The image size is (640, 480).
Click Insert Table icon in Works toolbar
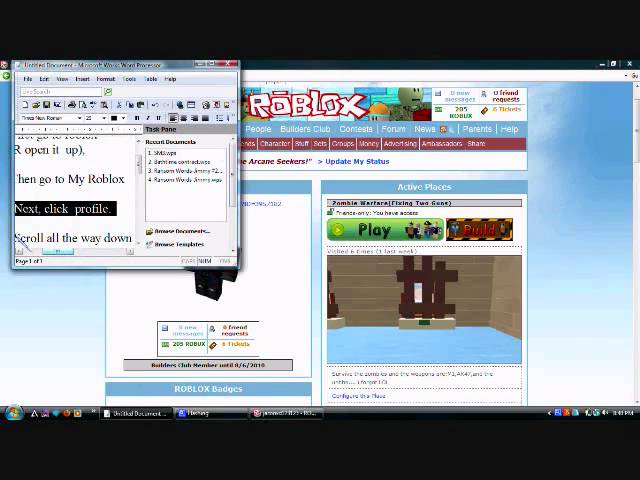(x=191, y=105)
